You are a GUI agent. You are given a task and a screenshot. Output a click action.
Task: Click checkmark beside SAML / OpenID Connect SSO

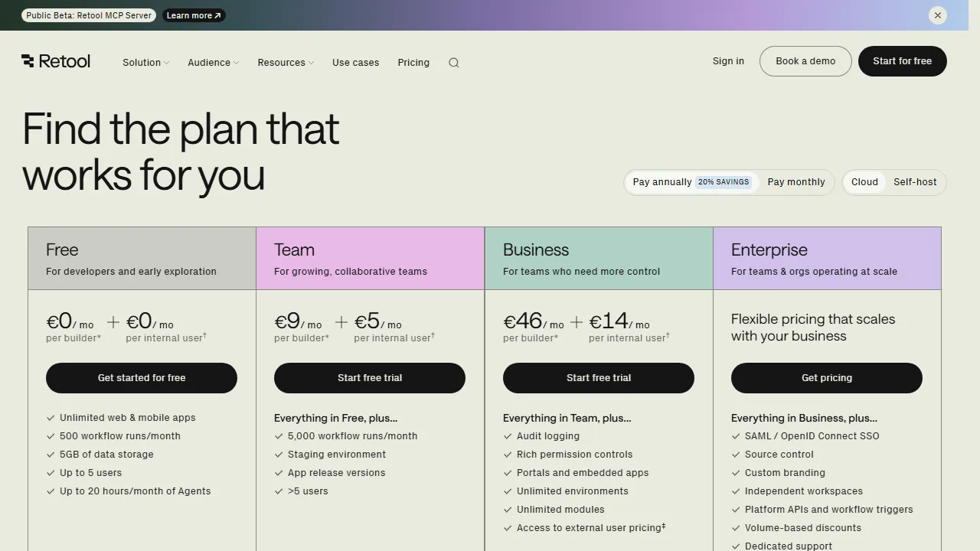(x=736, y=436)
